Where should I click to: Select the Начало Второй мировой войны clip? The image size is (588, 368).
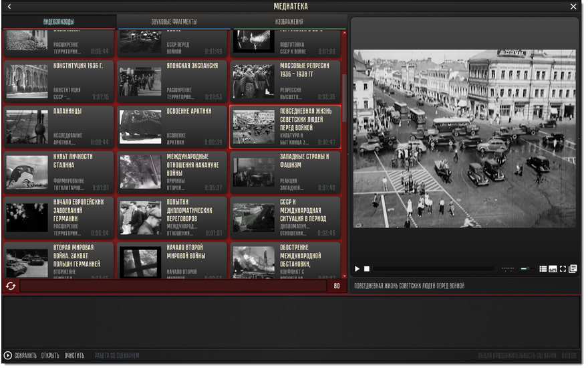coord(172,260)
